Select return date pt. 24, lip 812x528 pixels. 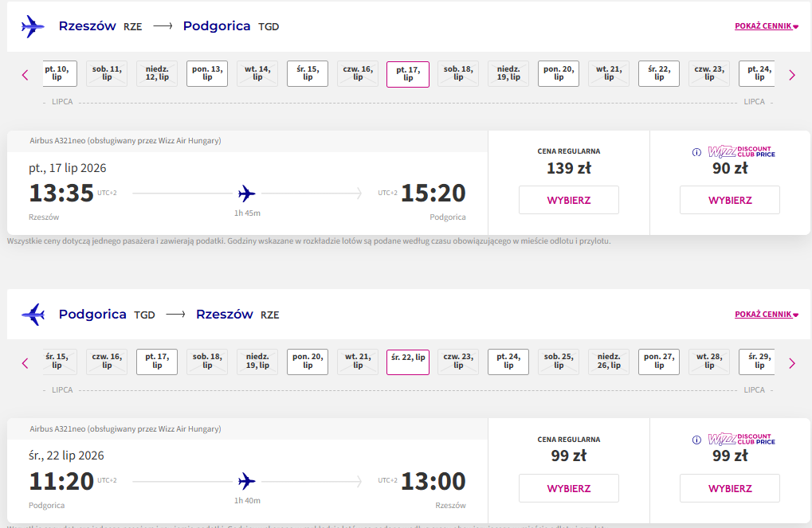508,362
